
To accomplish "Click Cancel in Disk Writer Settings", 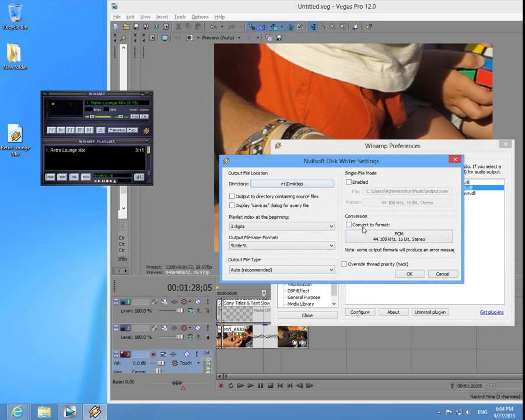I will pos(443,274).
